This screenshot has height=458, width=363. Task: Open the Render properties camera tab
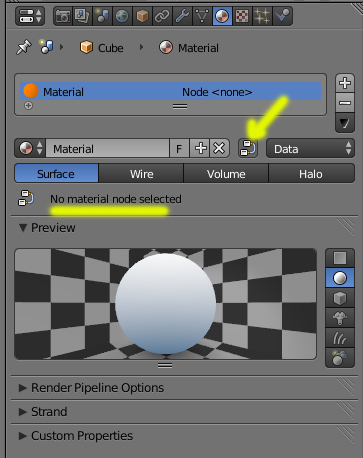point(63,16)
